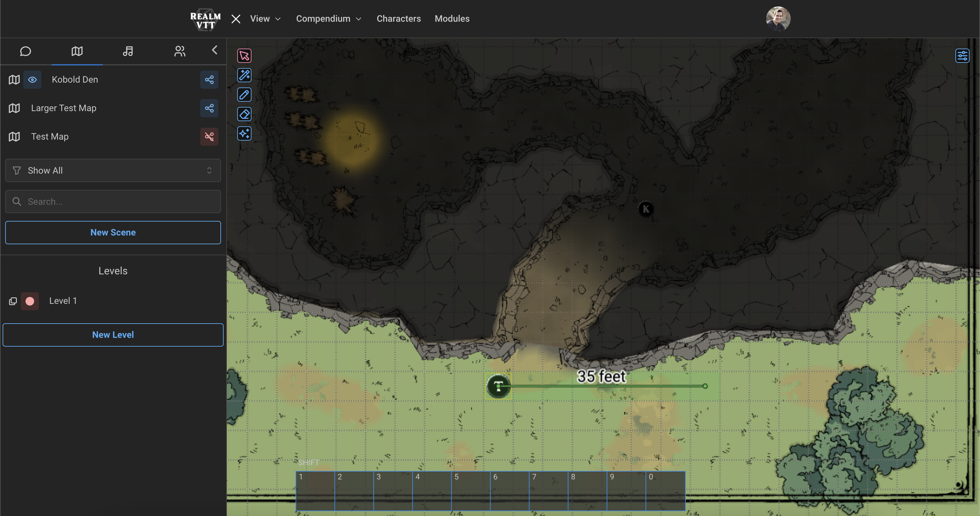Select the pencil drawing tool
Screen dimensions: 980x516
coord(244,95)
